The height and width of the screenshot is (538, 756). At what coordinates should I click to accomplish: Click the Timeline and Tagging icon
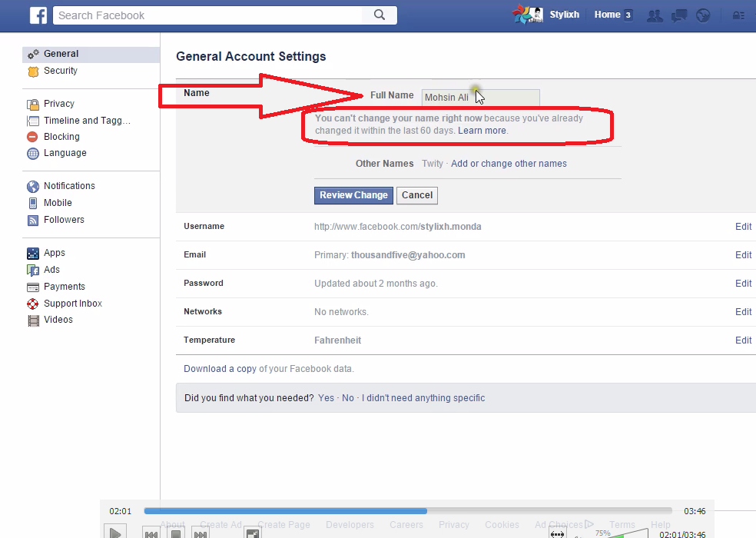(33, 121)
